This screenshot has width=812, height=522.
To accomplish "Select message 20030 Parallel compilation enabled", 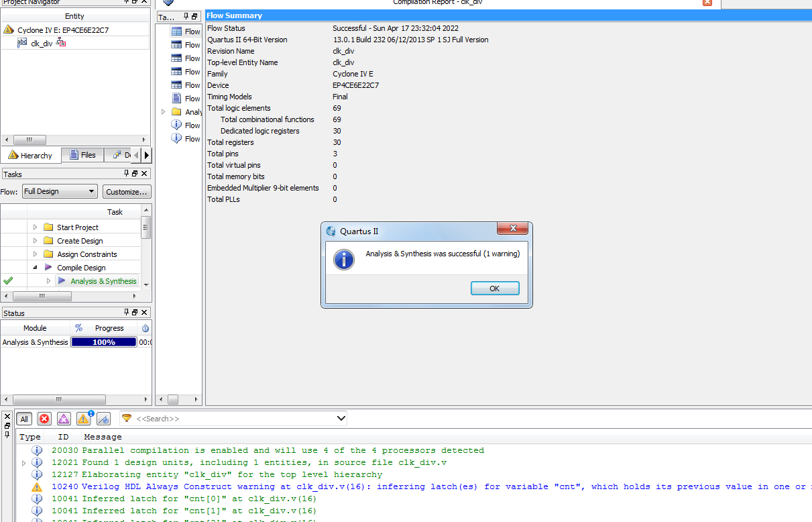I will 268,451.
